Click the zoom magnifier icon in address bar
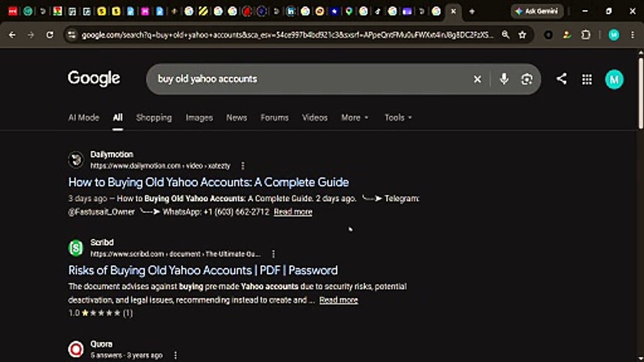Screen dimensions: 644x362 506,35
